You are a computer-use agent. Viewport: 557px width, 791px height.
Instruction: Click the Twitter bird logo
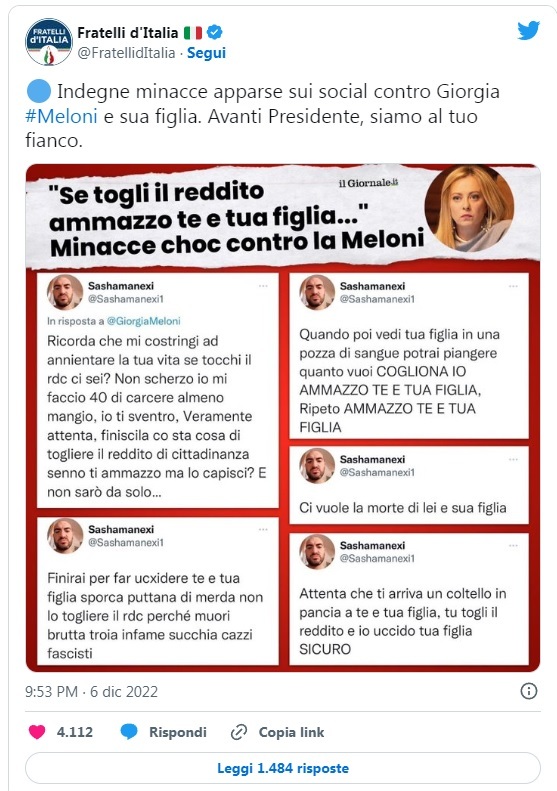tap(528, 30)
